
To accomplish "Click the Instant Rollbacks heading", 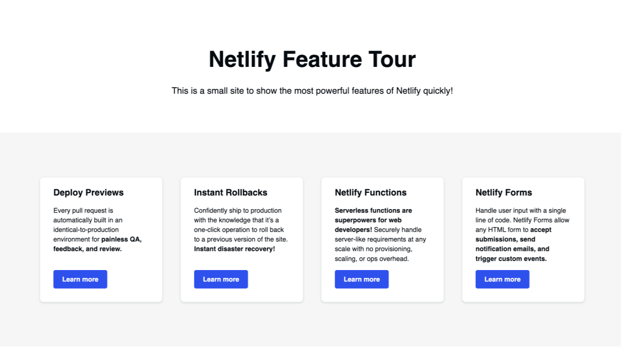I will tap(230, 192).
